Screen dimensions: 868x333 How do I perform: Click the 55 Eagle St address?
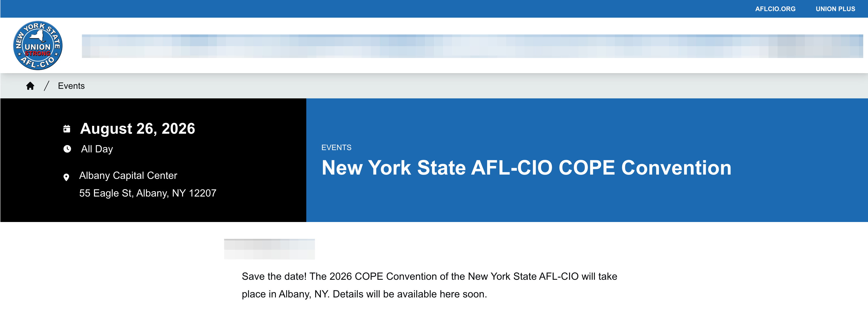click(148, 193)
